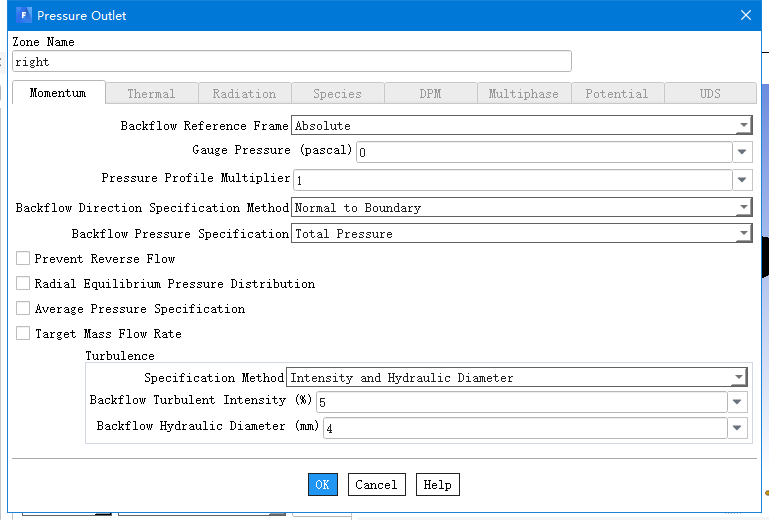This screenshot has width=769, height=520.
Task: Confirm settings with OK button
Action: coord(323,485)
